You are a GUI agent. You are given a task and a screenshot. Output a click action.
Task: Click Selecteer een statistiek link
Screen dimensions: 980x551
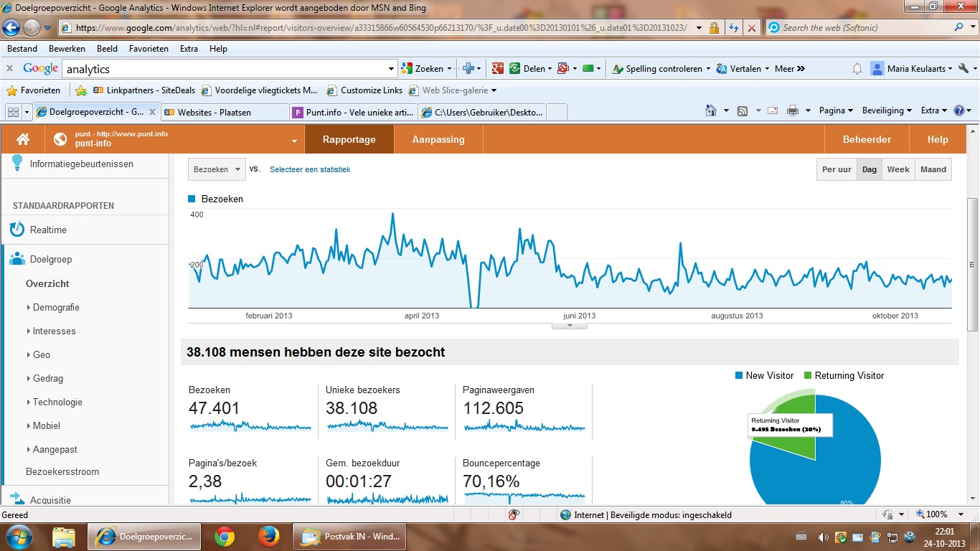pyautogui.click(x=310, y=169)
